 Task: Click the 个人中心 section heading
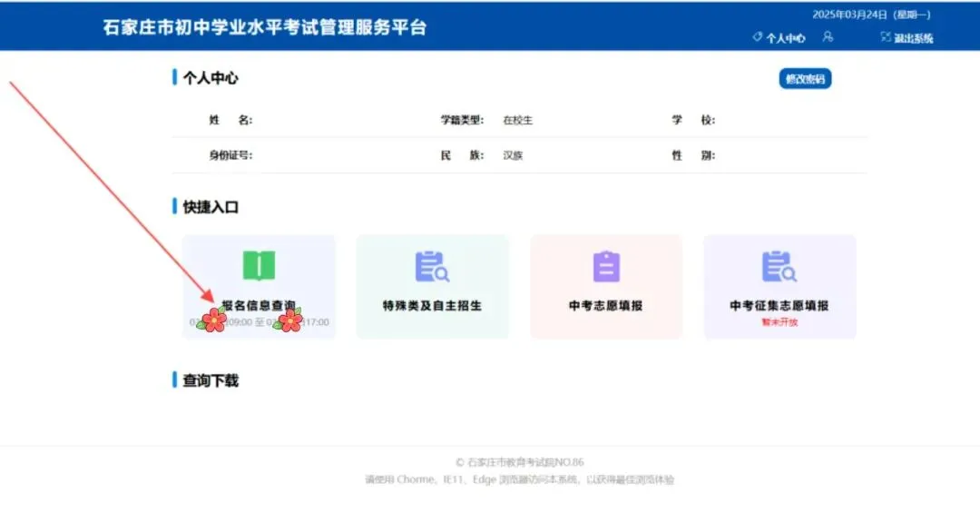(210, 78)
